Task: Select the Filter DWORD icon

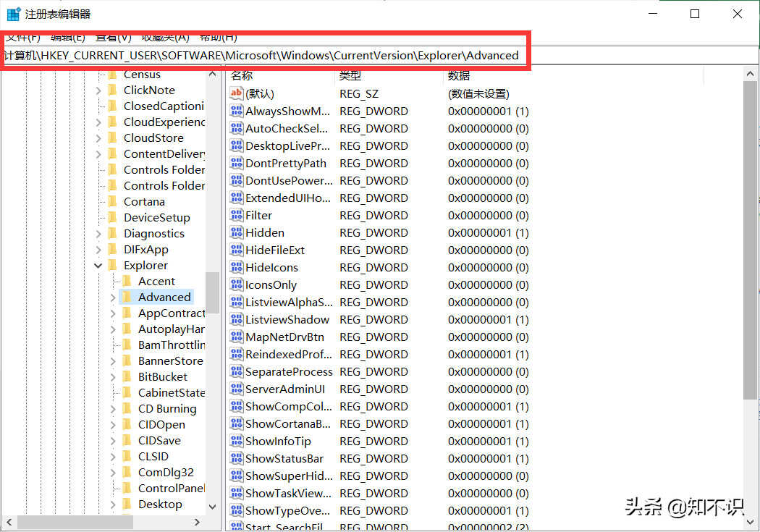Action: point(237,215)
